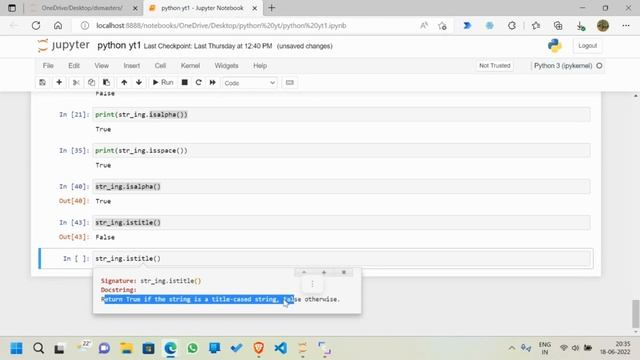This screenshot has width=640, height=360.
Task: Run the selected cell
Action: click(x=163, y=82)
